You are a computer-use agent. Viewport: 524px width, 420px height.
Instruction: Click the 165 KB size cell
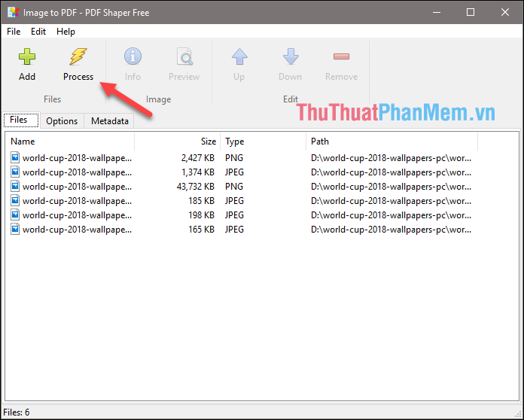point(202,230)
